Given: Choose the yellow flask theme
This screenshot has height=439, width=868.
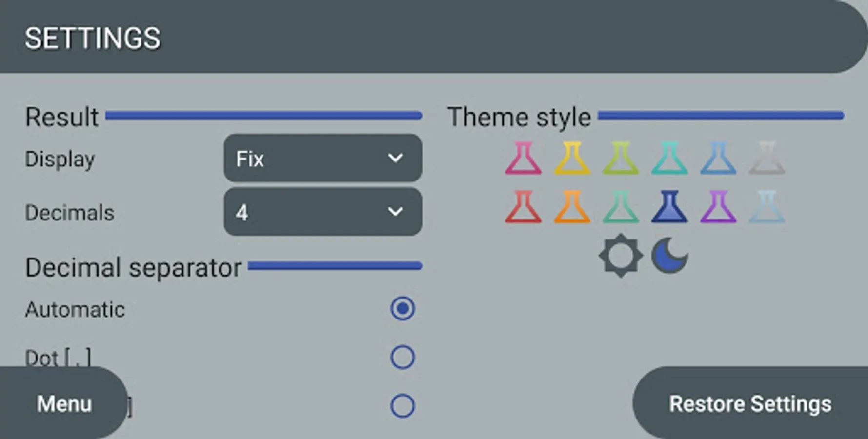Looking at the screenshot, I should point(572,159).
